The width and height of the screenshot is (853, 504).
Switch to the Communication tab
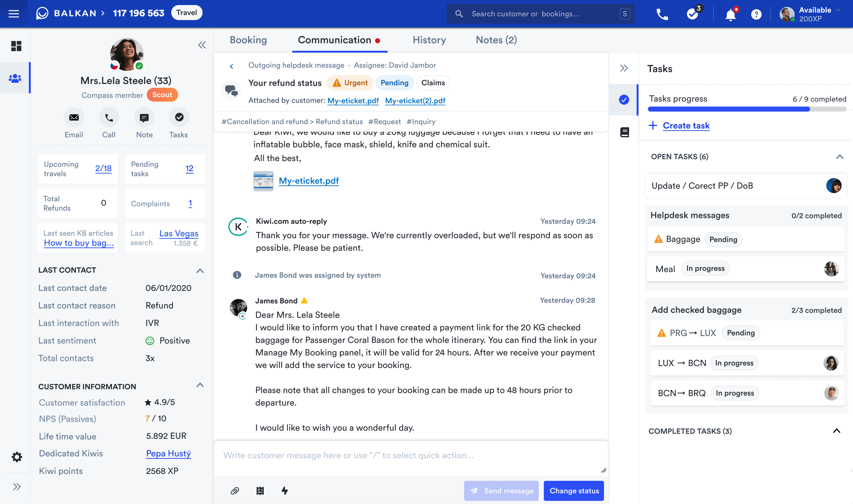pos(339,40)
